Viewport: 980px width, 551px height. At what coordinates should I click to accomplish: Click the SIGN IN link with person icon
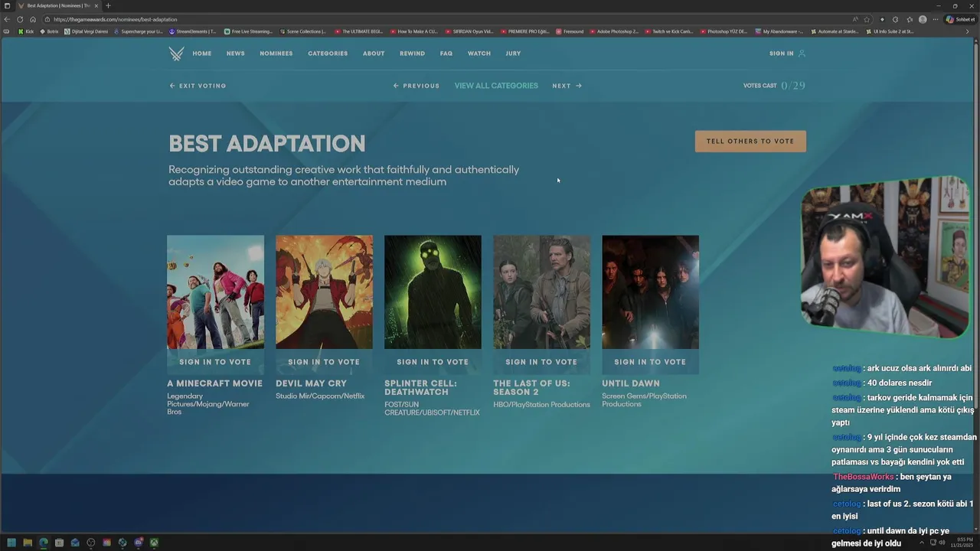click(787, 54)
